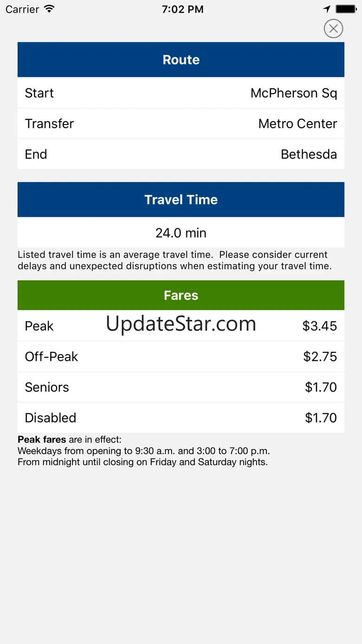The width and height of the screenshot is (362, 644).
Task: Tap McPherson Sq station name
Action: pos(294,93)
